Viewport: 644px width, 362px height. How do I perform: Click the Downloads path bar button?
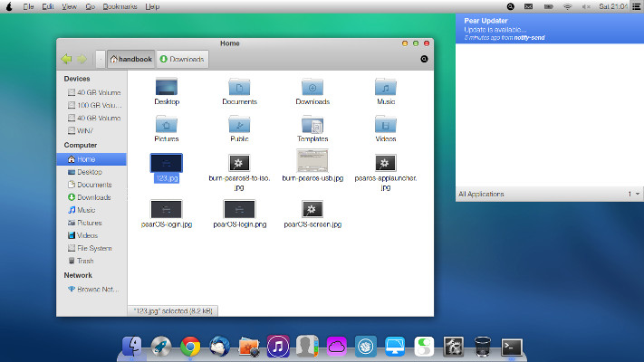(183, 60)
